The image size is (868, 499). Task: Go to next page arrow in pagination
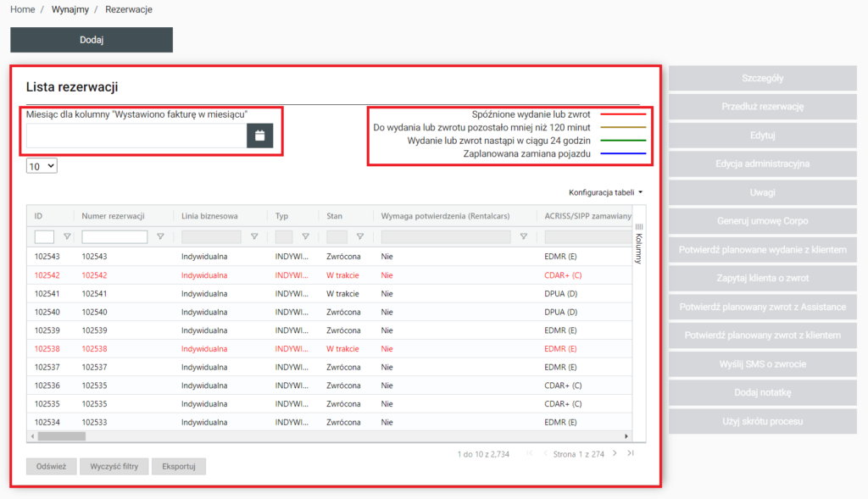coord(615,454)
